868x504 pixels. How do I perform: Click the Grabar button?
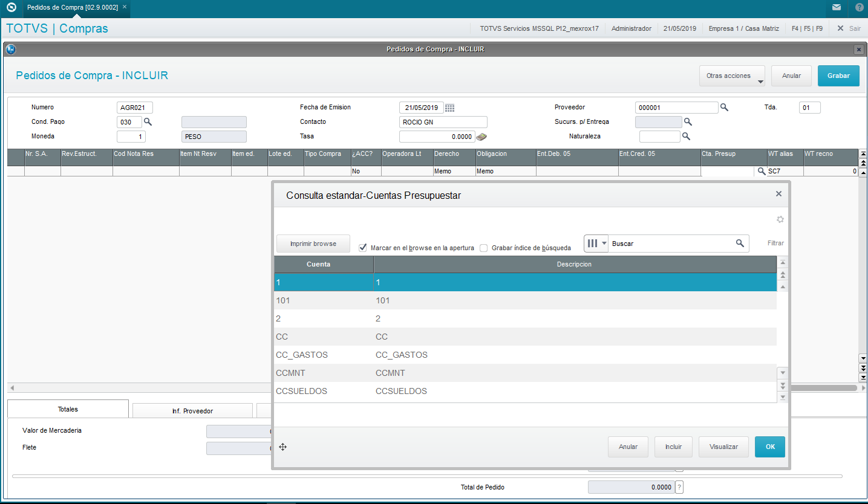(x=838, y=76)
